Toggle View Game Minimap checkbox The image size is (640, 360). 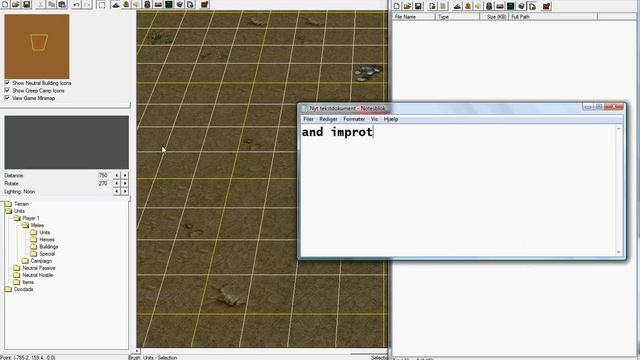coord(7,98)
